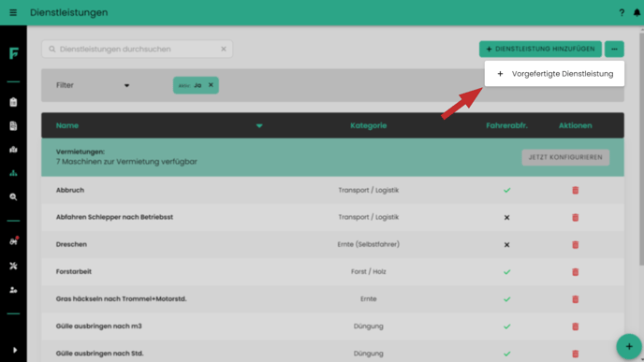This screenshot has height=362, width=644.
Task: Open more options ellipsis button
Action: [614, 50]
